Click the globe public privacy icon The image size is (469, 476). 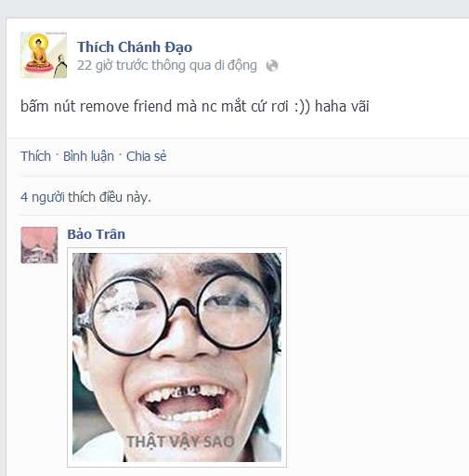(272, 66)
